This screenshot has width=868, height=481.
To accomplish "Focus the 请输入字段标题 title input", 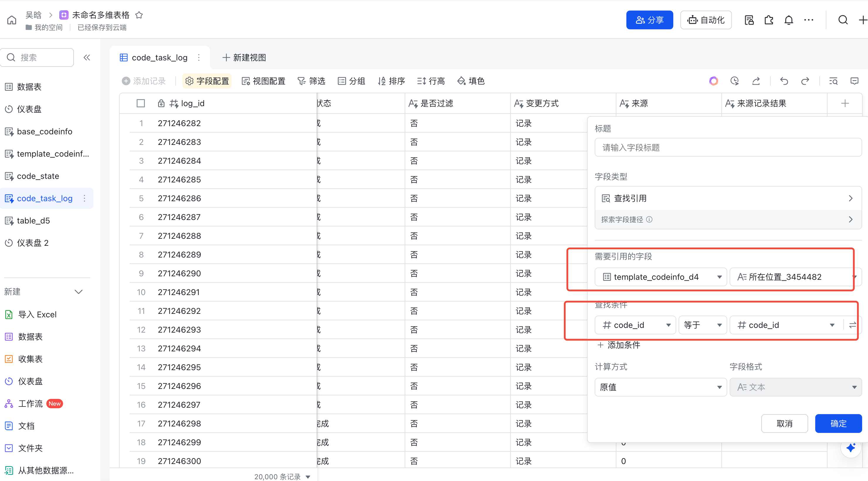I will (x=728, y=147).
